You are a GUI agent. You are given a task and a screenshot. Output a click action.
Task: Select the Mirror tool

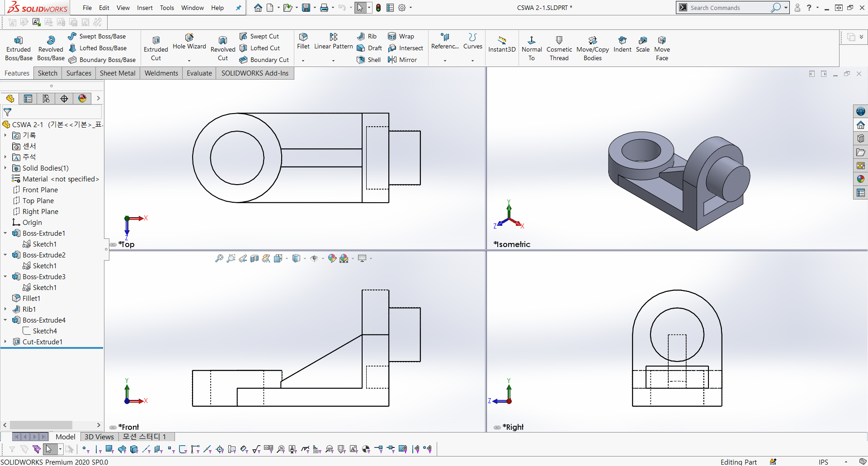[x=402, y=60]
